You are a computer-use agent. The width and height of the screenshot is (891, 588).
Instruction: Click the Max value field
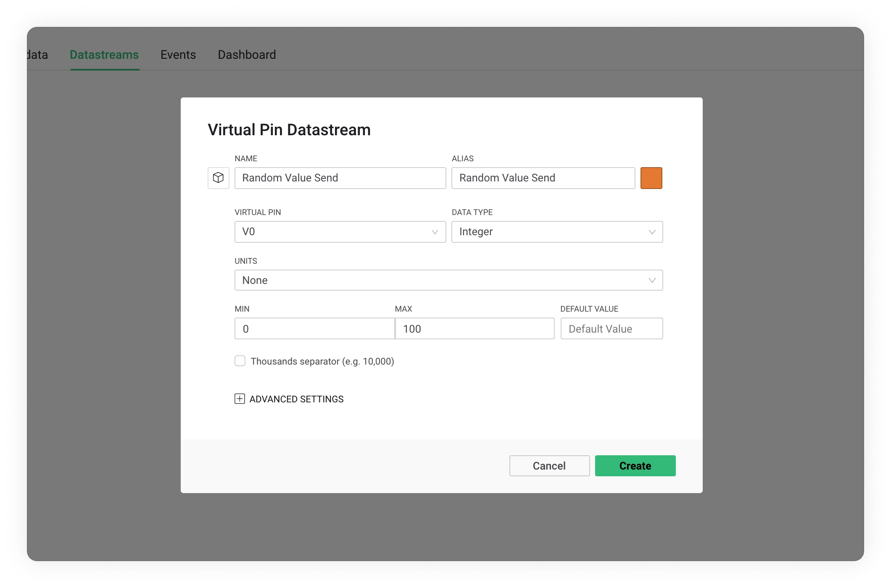[x=474, y=328]
